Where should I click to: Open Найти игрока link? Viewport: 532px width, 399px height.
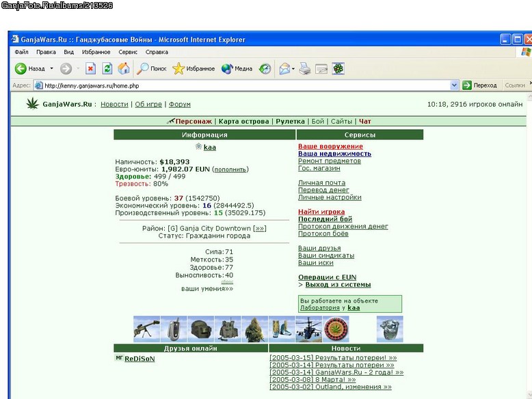coord(321,212)
